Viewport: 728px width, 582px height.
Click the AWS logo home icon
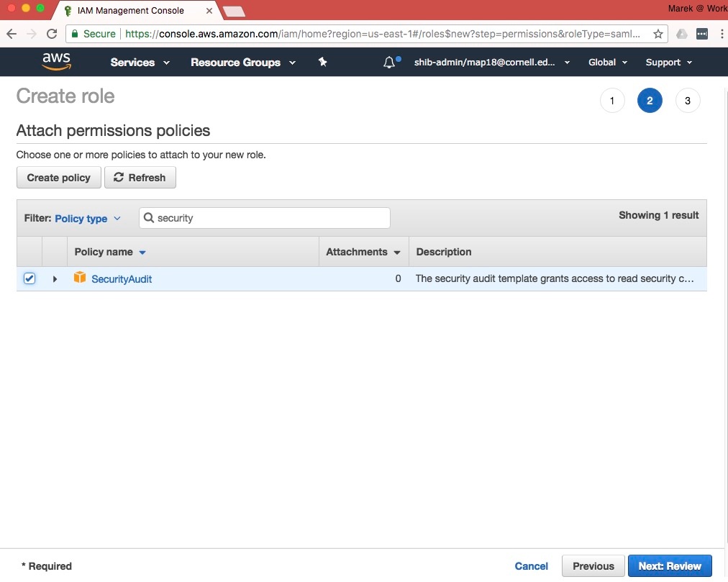click(56, 61)
